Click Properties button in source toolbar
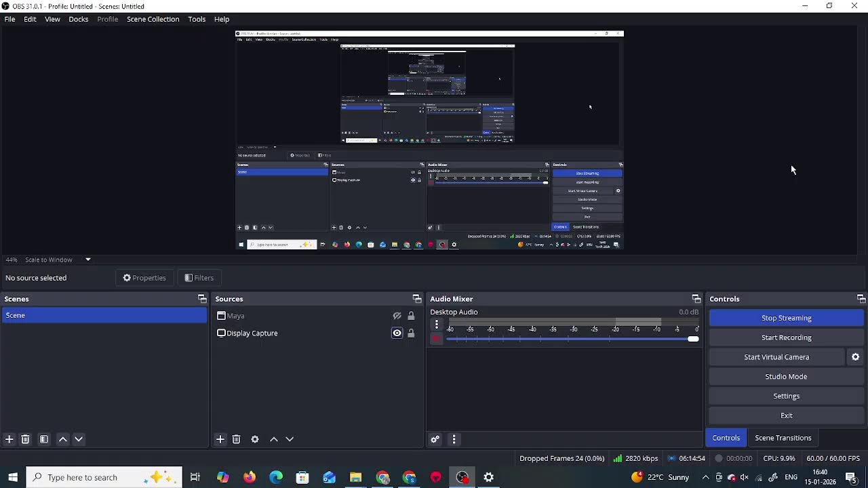This screenshot has width=868, height=488. (x=144, y=278)
